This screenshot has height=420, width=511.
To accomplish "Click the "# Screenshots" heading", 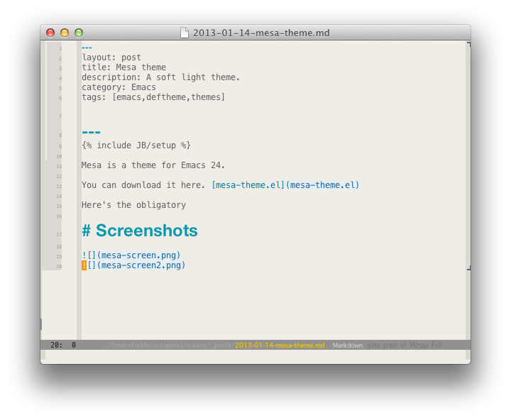I will point(140,231).
